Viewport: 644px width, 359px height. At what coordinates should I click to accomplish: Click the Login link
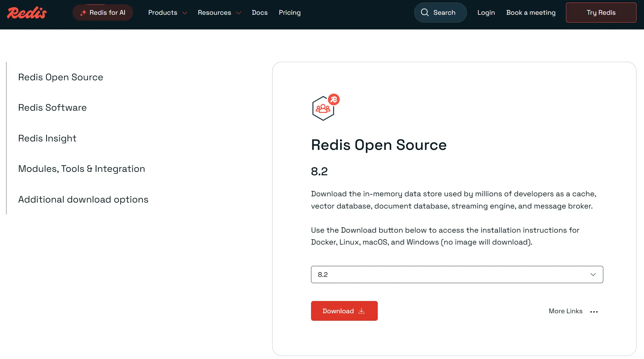(x=486, y=13)
